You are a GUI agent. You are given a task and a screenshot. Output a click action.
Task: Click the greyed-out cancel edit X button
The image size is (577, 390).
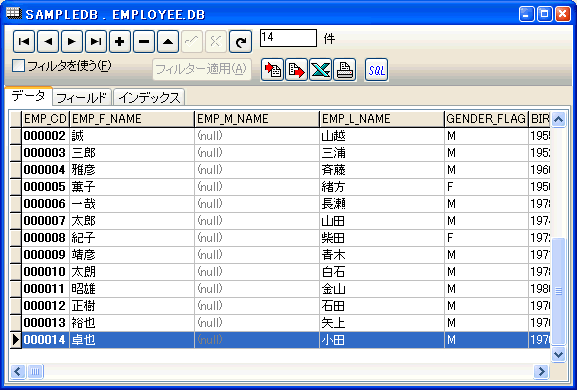click(216, 42)
